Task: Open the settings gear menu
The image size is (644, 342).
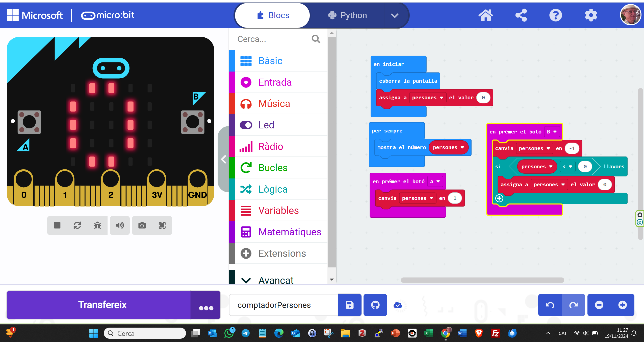Action: (591, 15)
